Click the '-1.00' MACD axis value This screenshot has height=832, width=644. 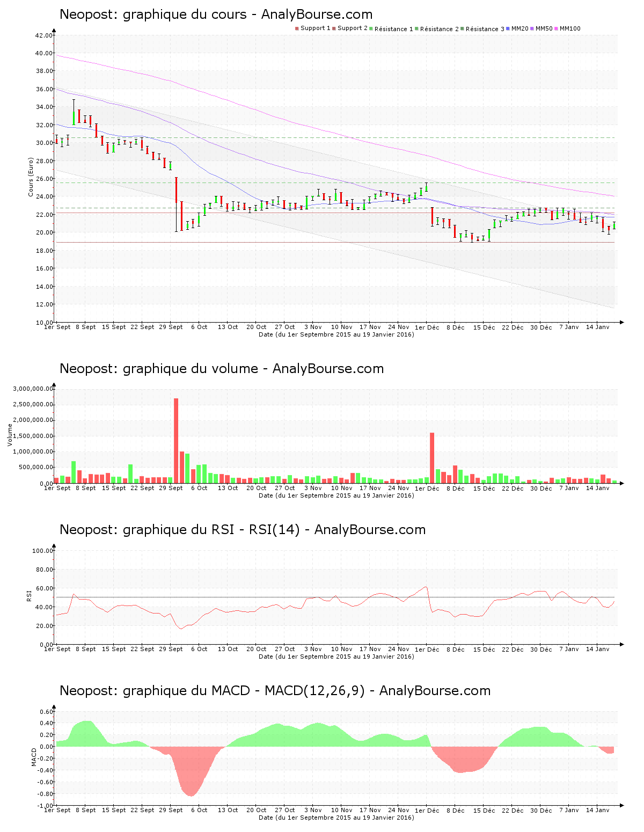tap(46, 806)
